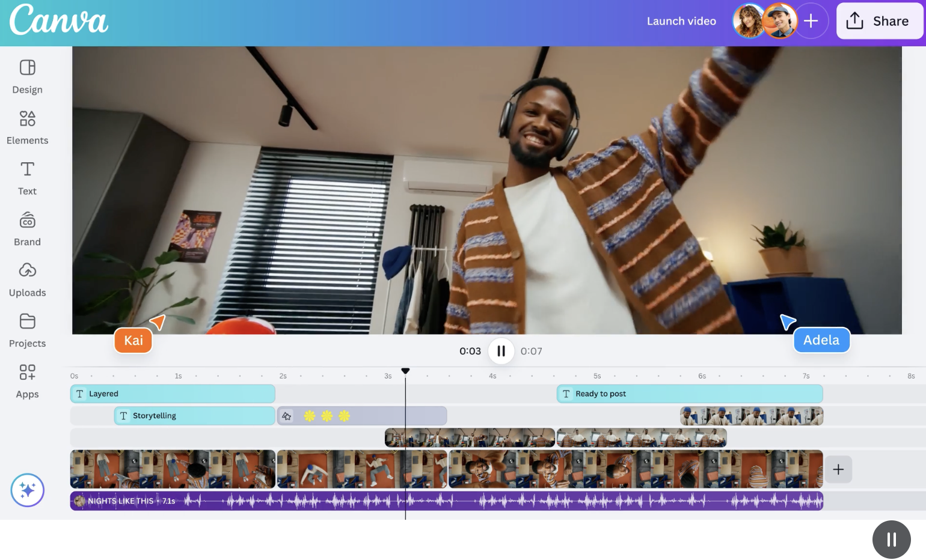The image size is (926, 560).
Task: Add a new clip after the last scene
Action: tap(838, 469)
